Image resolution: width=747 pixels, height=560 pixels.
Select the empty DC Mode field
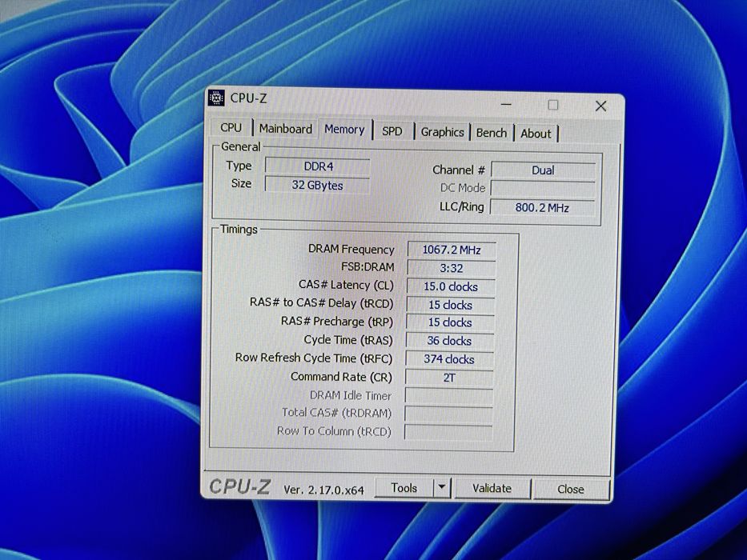click(543, 189)
